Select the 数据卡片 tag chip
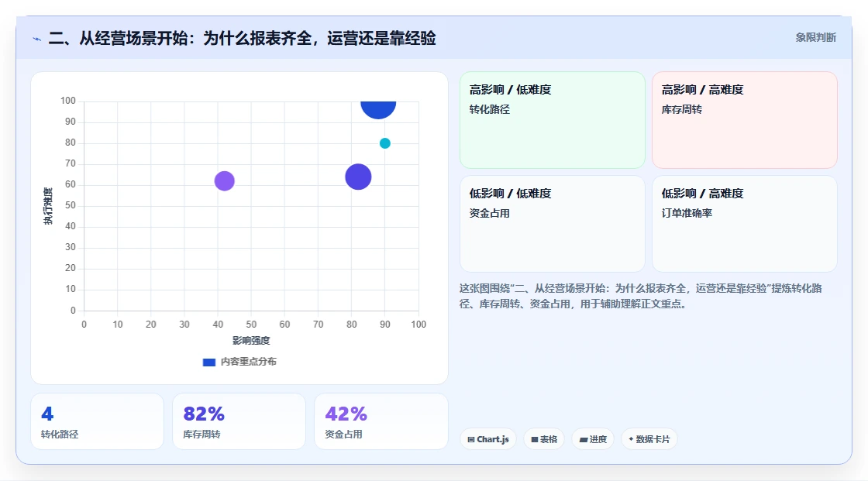This screenshot has width=868, height=481. [x=649, y=439]
